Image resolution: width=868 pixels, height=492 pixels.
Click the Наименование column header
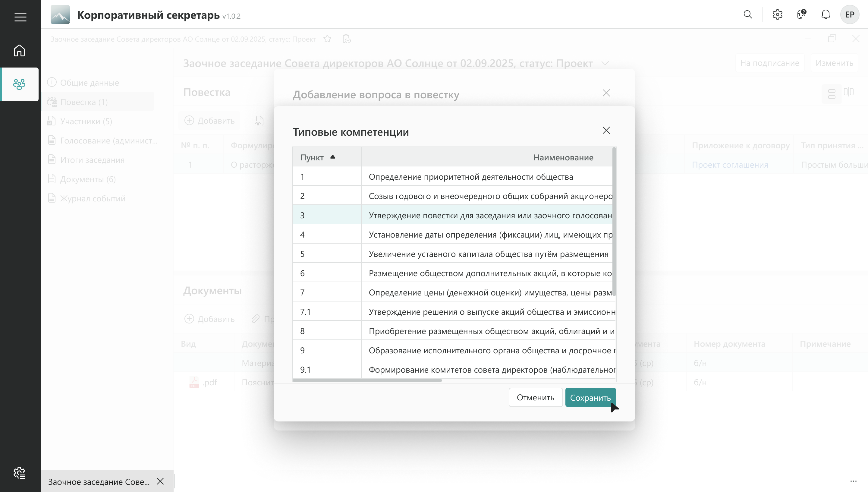(x=563, y=157)
